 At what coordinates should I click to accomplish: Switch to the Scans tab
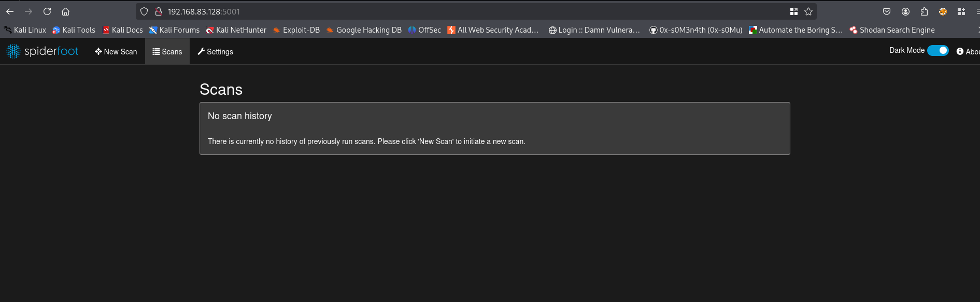point(167,52)
